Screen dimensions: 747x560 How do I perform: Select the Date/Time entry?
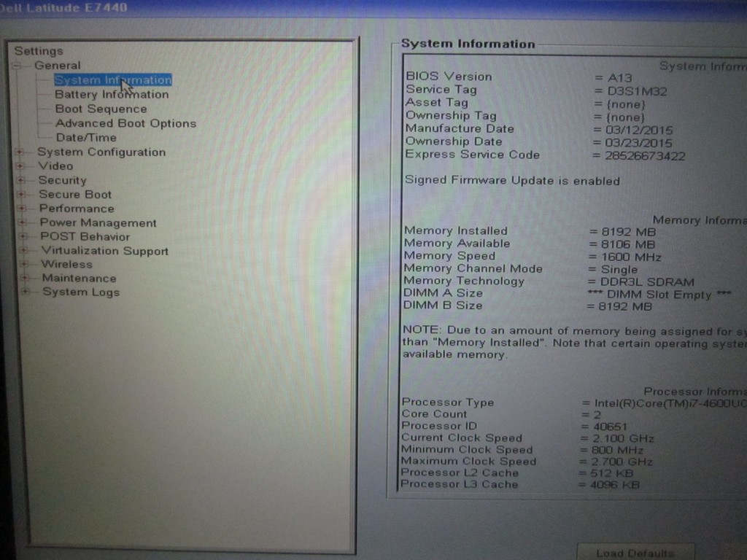point(86,138)
